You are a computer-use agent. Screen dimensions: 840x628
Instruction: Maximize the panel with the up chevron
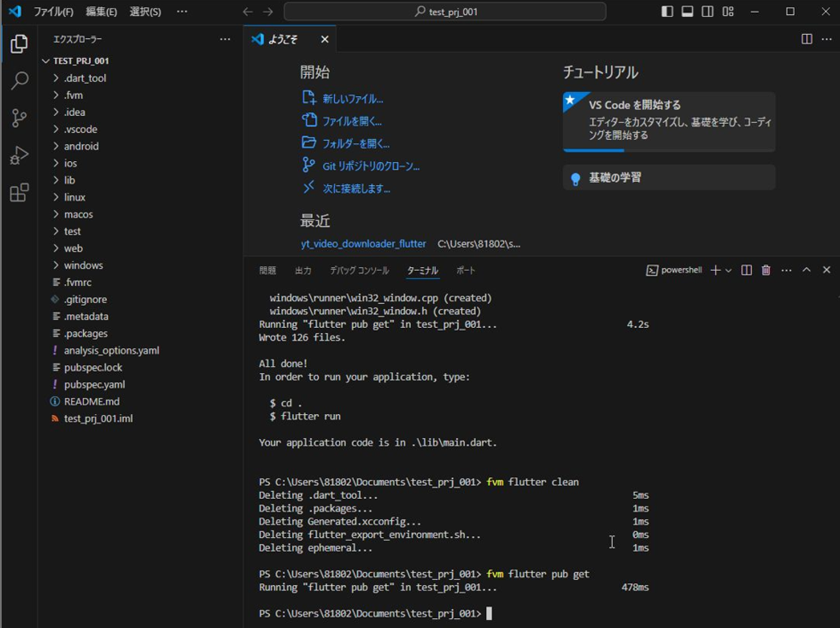[806, 270]
